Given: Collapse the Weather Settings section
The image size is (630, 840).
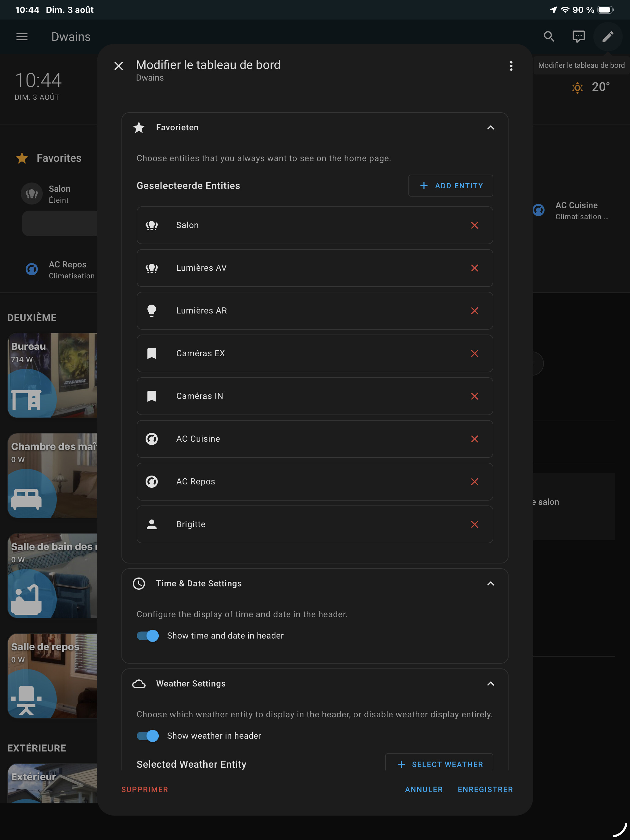Looking at the screenshot, I should (491, 684).
